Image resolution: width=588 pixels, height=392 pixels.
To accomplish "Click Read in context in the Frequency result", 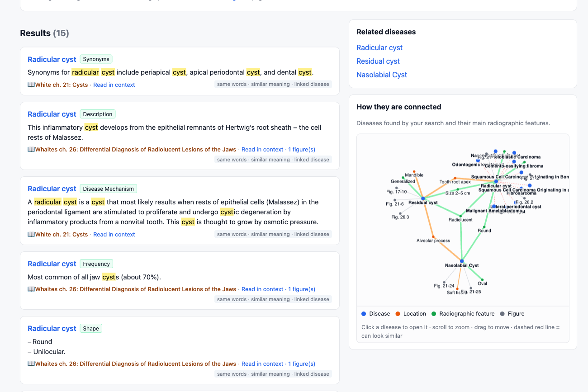I will coord(262,289).
